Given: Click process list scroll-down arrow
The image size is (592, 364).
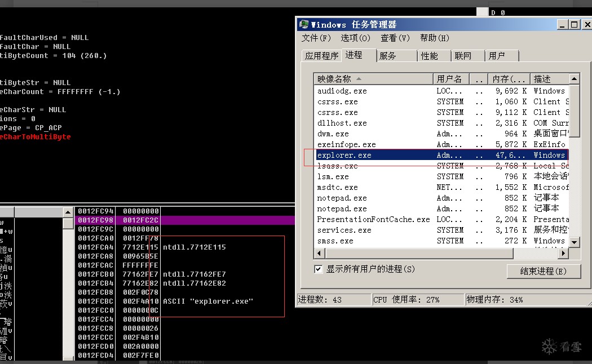Looking at the screenshot, I should click(575, 242).
